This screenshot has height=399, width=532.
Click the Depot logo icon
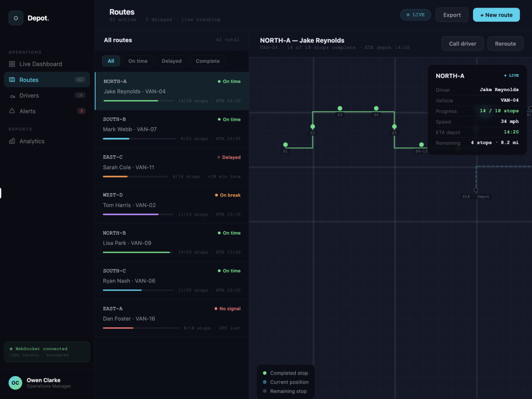click(x=15, y=18)
